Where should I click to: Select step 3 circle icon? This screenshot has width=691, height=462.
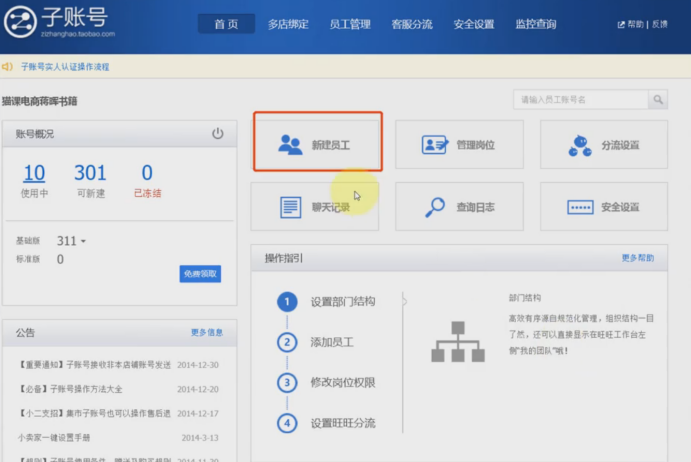pyautogui.click(x=287, y=383)
